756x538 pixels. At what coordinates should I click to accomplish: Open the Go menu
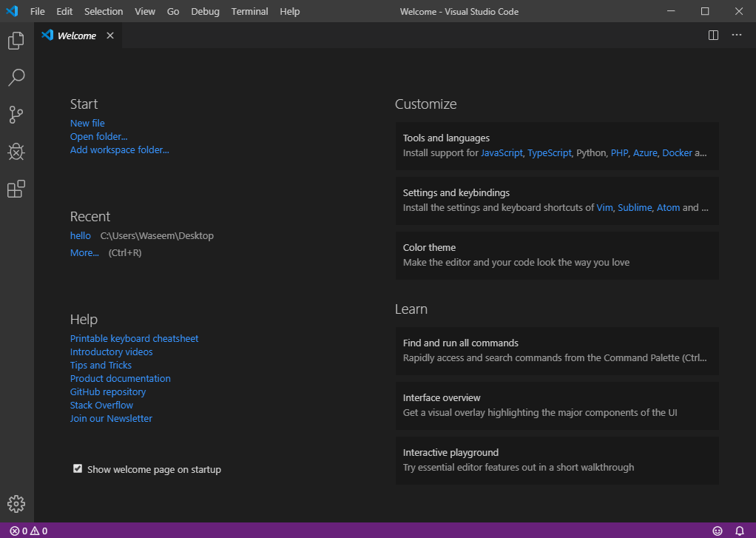[173, 12]
